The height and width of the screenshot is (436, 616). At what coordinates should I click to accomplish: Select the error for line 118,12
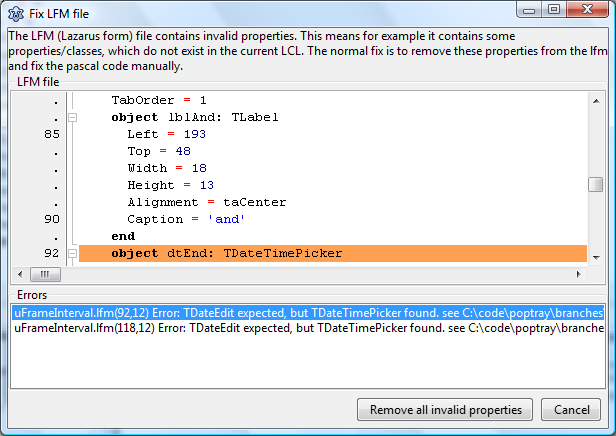pyautogui.click(x=300, y=327)
